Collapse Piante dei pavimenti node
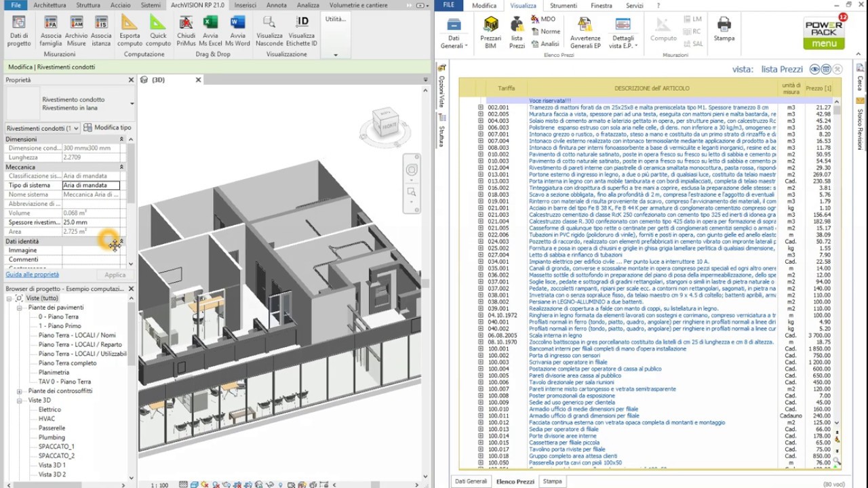 [x=20, y=308]
